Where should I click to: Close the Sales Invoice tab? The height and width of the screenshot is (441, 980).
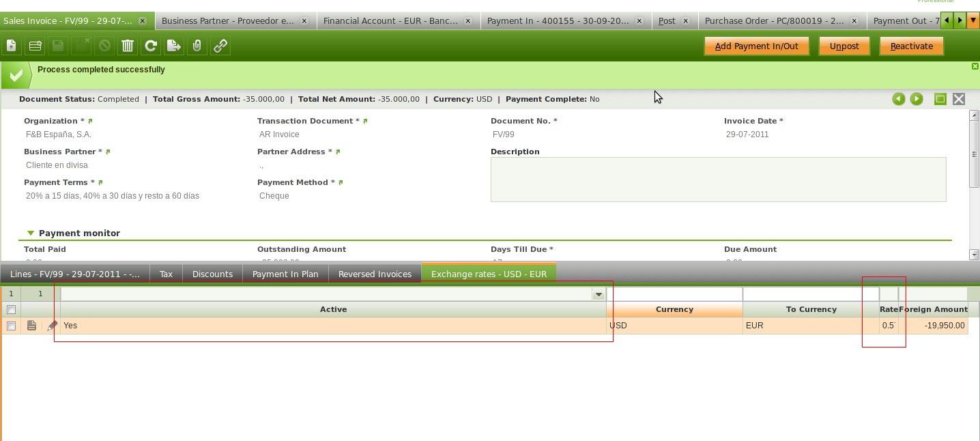coord(142,21)
